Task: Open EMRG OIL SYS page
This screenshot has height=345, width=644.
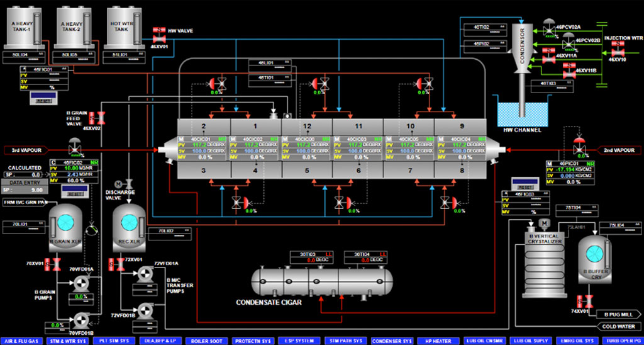Action: pyautogui.click(x=577, y=341)
